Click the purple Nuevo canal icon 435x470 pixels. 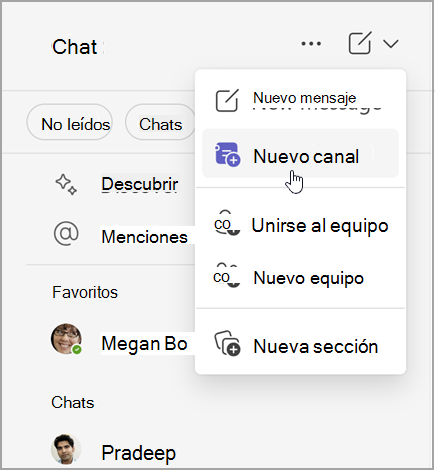click(227, 154)
